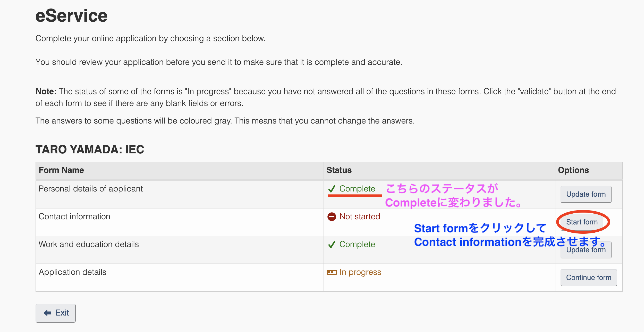Click Start form for Contact information
The width and height of the screenshot is (644, 332).
[582, 222]
